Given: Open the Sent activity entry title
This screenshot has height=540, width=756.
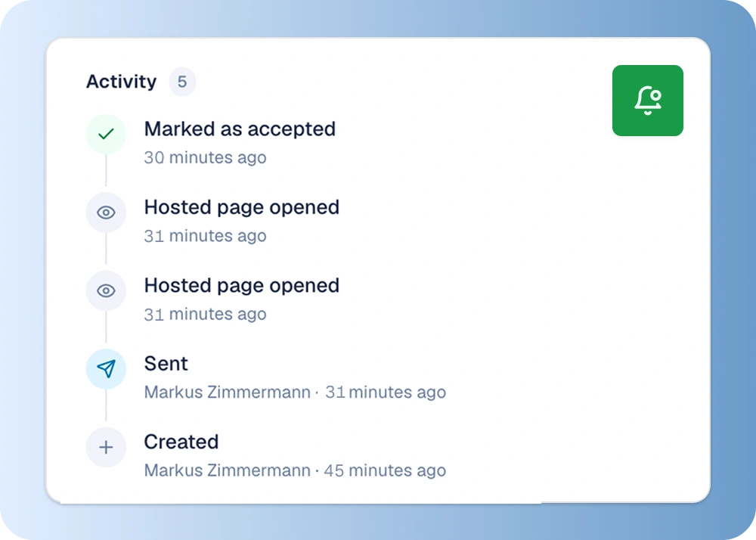Looking at the screenshot, I should [166, 364].
